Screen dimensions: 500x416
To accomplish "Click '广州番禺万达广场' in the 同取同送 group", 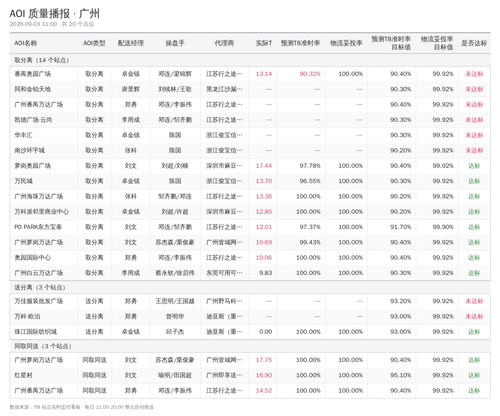I will [x=38, y=391].
